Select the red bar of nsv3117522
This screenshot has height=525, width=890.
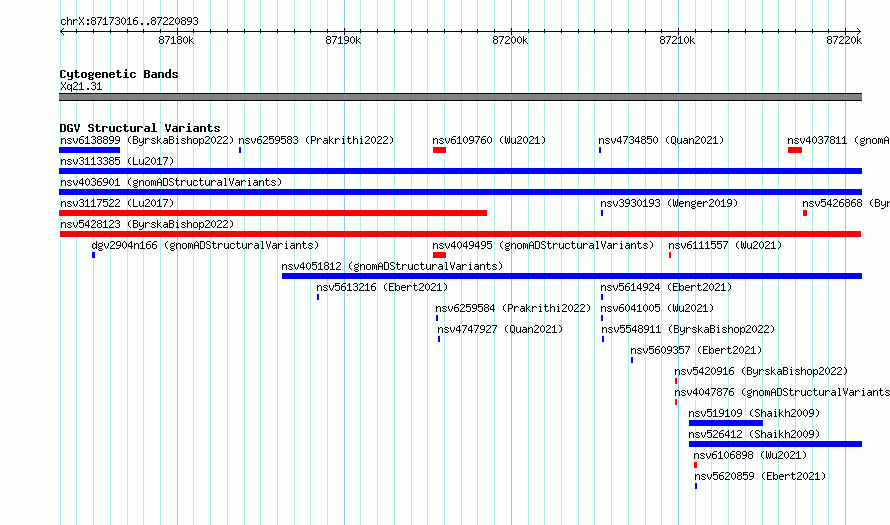273,213
